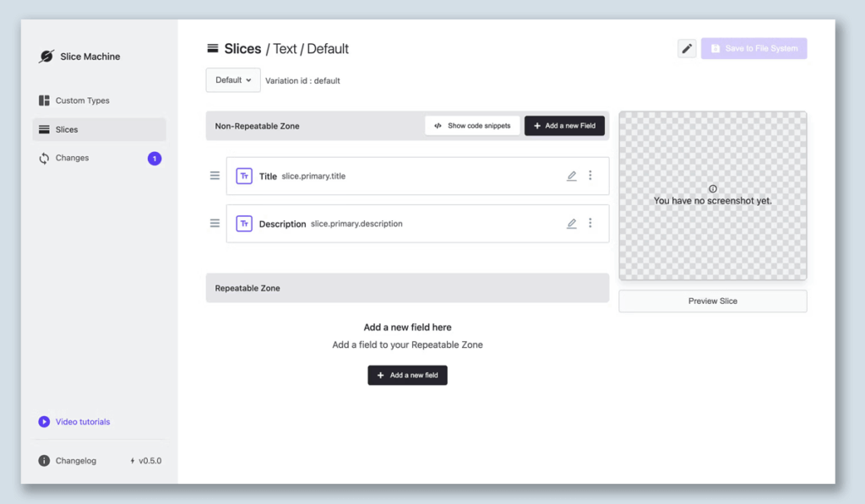Edit the Title field pencil icon
The image size is (865, 504).
572,176
